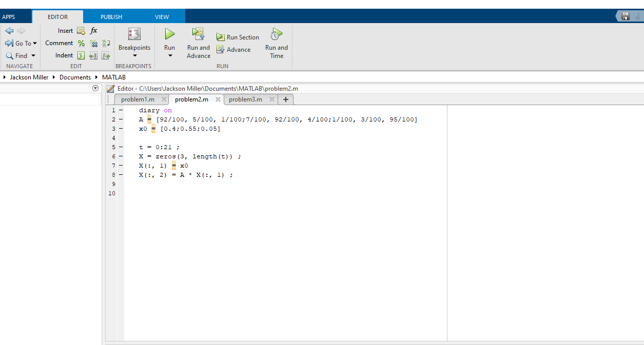
Task: Place cursor on empty line 10
Action: [x=285, y=193]
